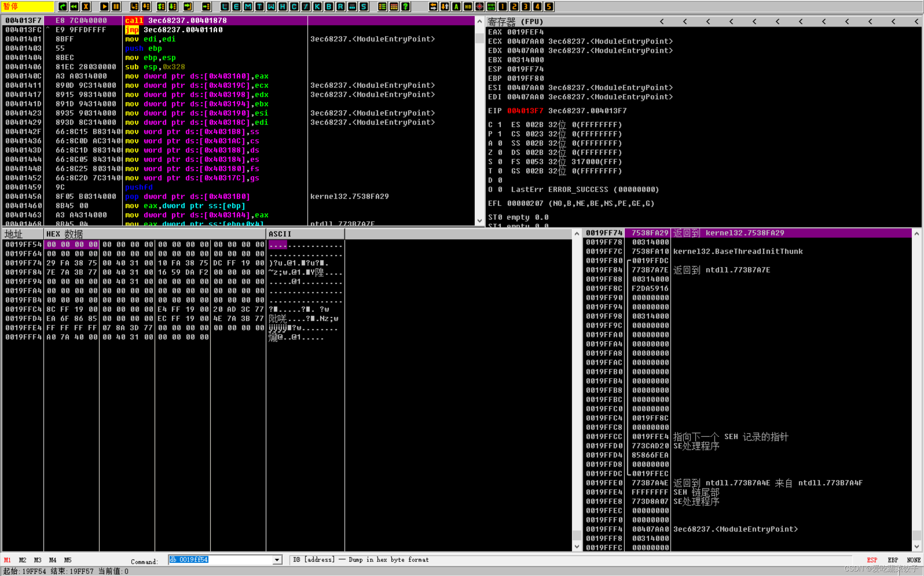
Task: Open the Patches window (slash icon)
Action: pyautogui.click(x=306, y=6)
